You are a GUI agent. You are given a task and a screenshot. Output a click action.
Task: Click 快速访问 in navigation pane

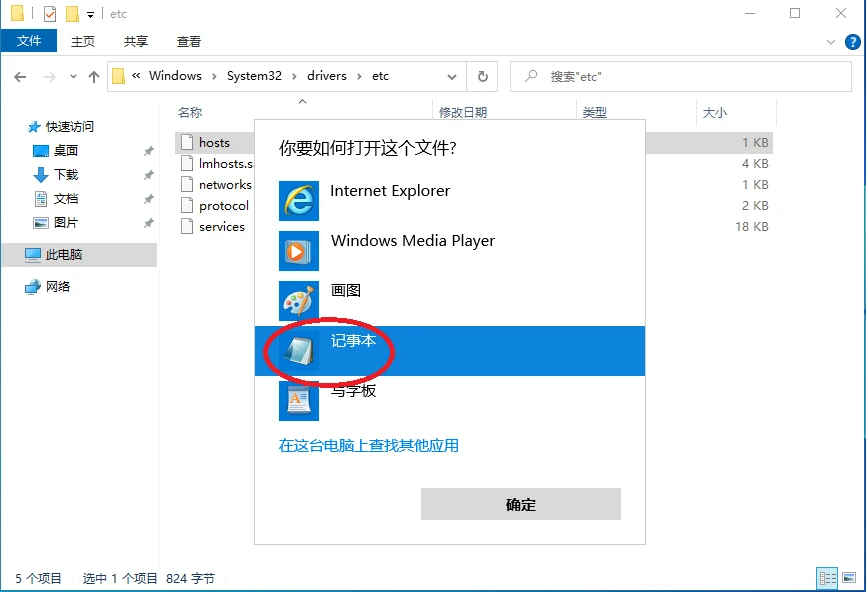click(70, 126)
